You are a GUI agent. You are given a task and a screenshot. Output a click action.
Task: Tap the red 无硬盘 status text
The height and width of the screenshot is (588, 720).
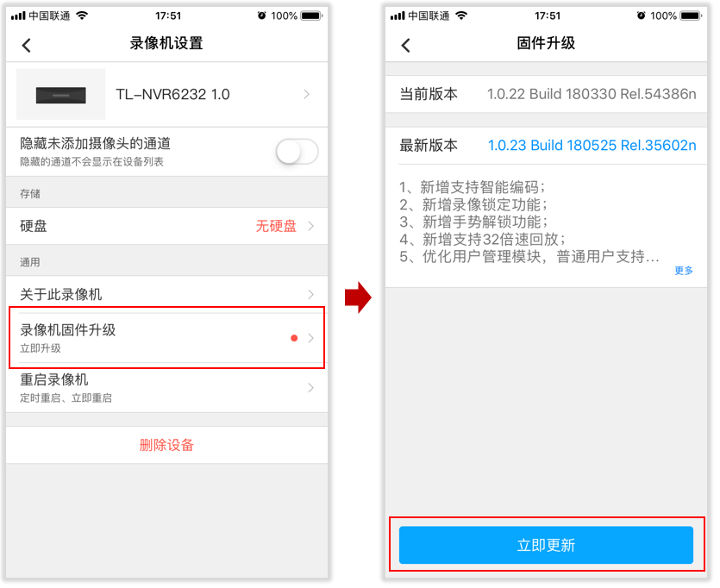point(276,226)
